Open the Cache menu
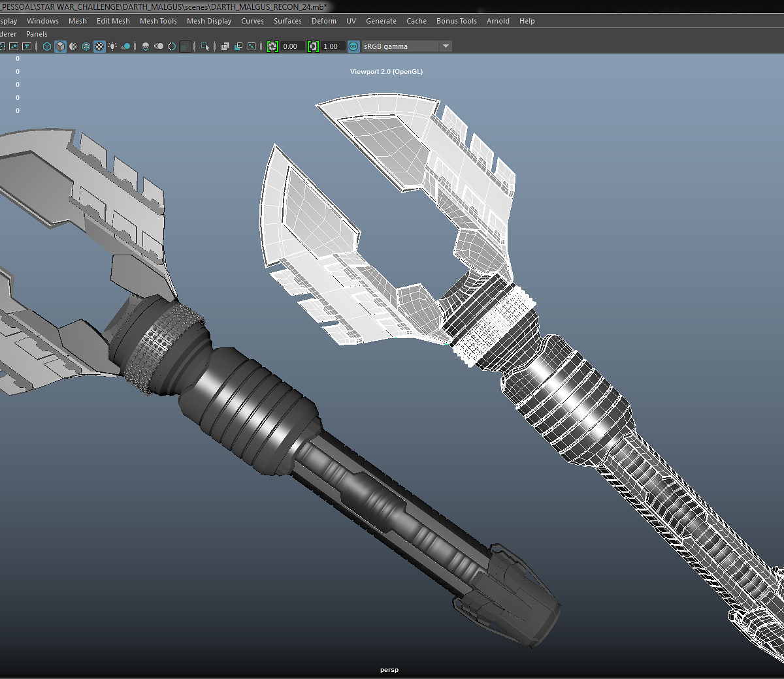The image size is (784, 679). tap(416, 21)
